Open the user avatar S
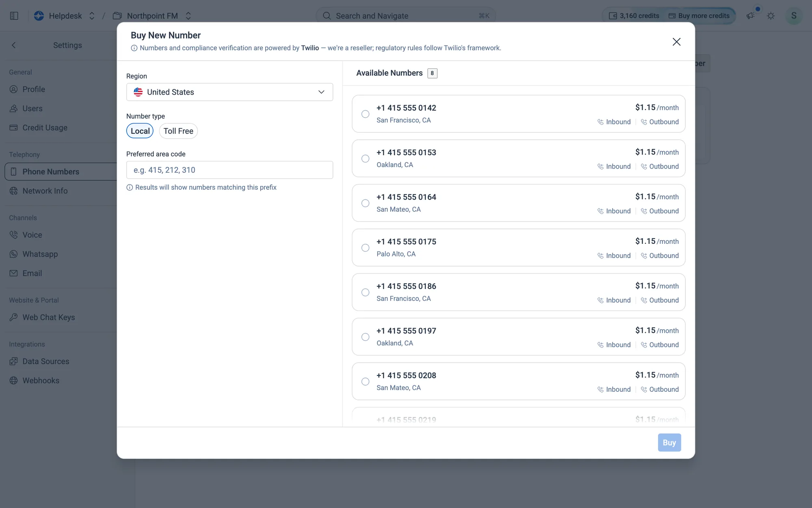 pyautogui.click(x=794, y=16)
